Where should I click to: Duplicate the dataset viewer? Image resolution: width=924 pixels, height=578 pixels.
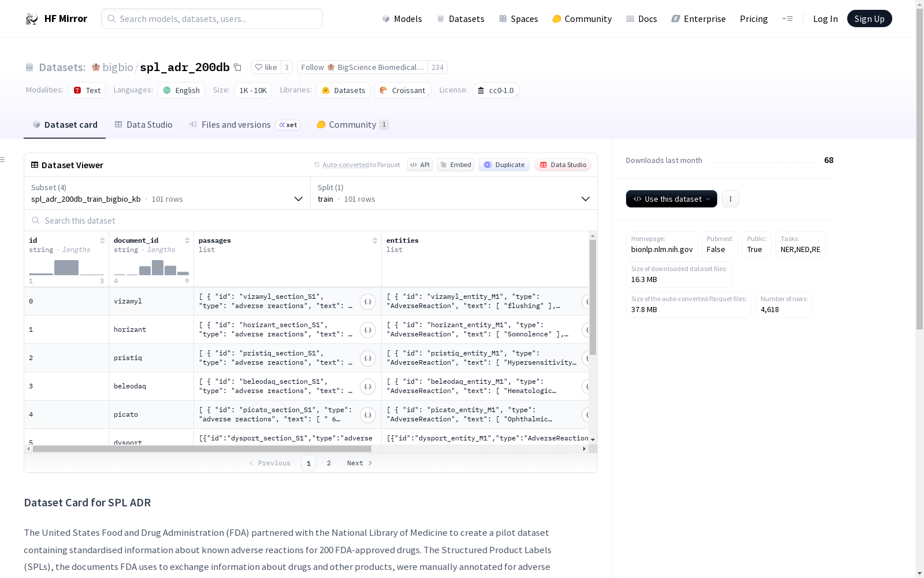pyautogui.click(x=504, y=165)
